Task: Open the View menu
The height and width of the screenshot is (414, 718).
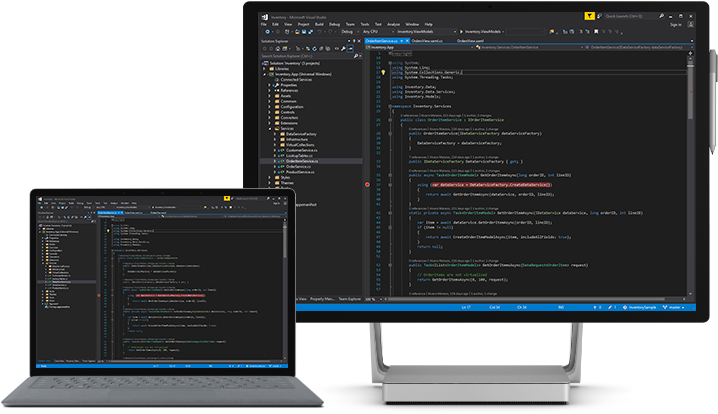Action: 288,24
